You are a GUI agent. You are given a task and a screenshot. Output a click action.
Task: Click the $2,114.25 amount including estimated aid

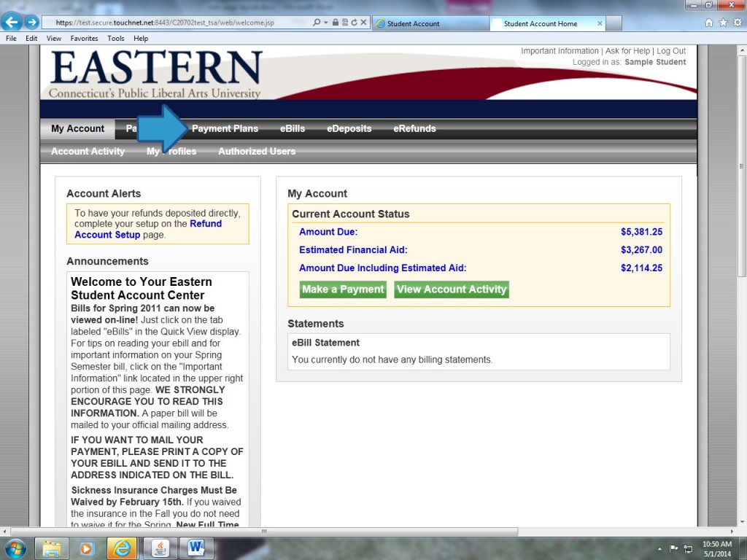pyautogui.click(x=641, y=268)
